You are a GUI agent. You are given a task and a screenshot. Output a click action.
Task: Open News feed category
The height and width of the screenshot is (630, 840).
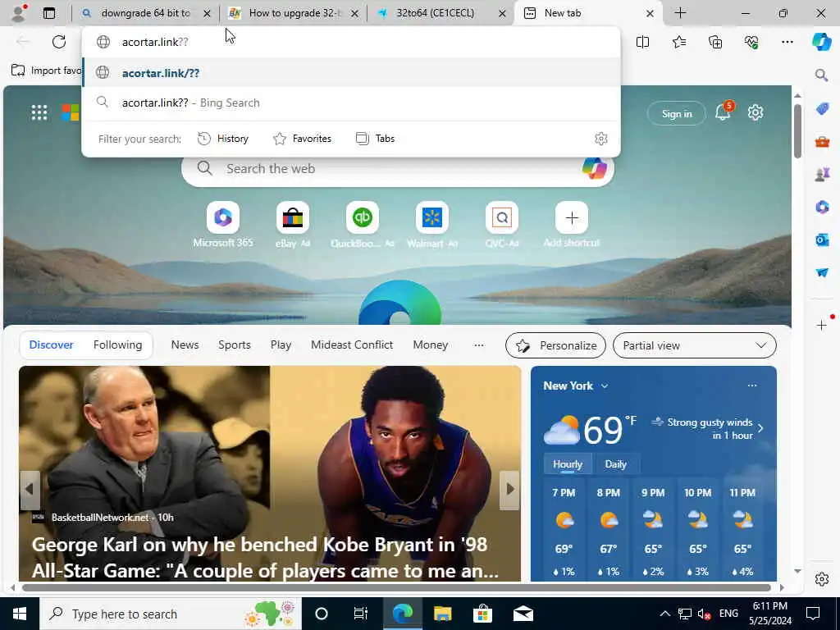[x=185, y=345]
